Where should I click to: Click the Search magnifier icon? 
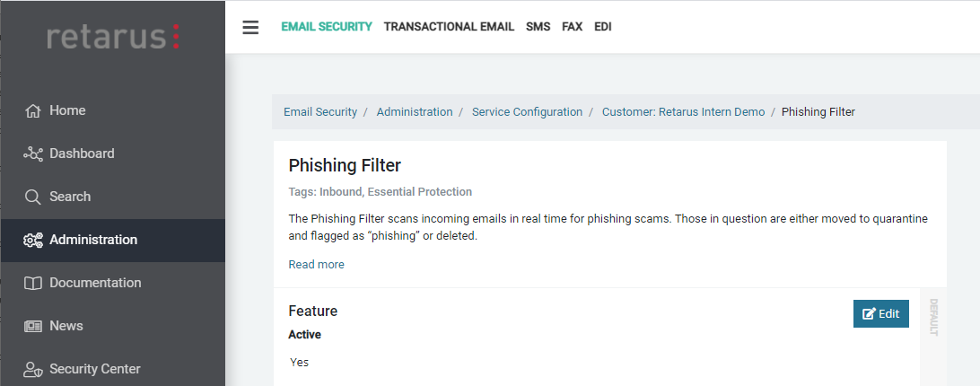click(33, 197)
